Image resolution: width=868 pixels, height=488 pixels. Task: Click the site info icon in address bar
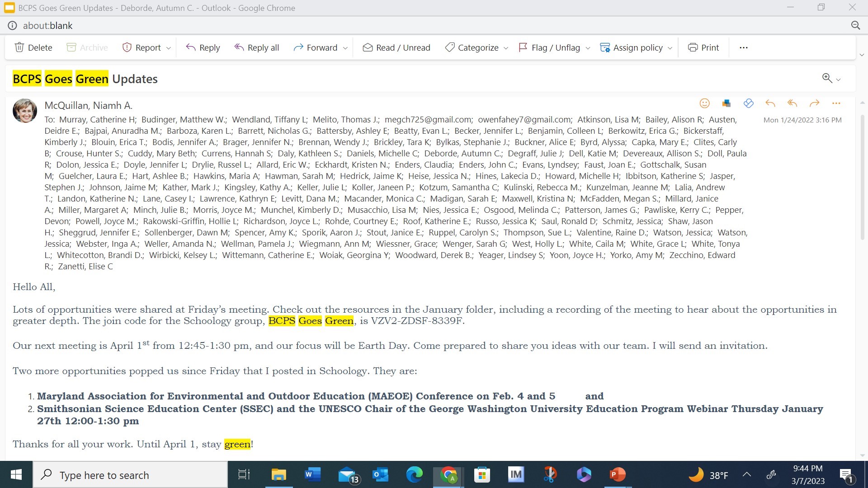[x=12, y=26]
